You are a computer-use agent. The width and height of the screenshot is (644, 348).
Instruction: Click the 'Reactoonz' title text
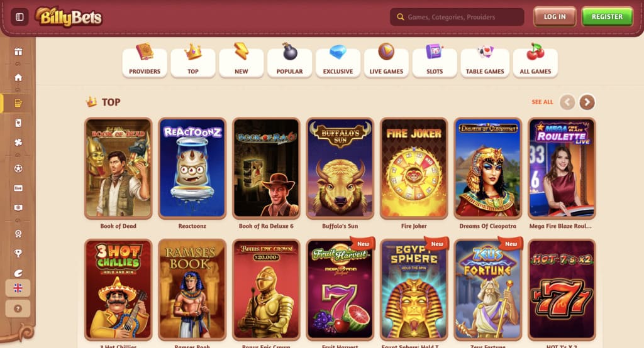click(192, 226)
